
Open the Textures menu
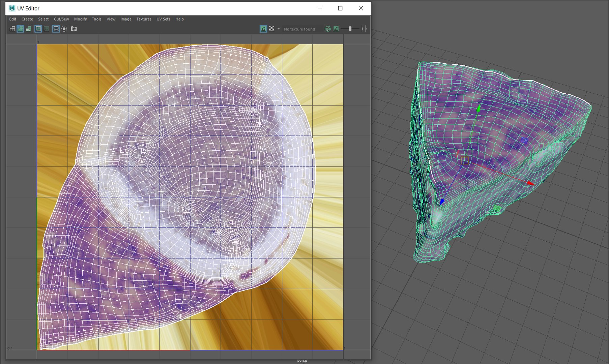(144, 19)
